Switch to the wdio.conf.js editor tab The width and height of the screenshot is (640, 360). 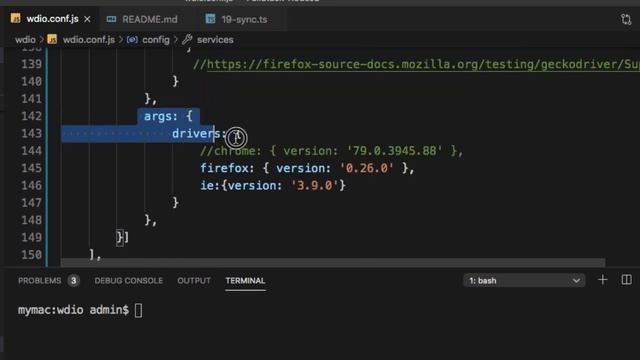click(52, 19)
